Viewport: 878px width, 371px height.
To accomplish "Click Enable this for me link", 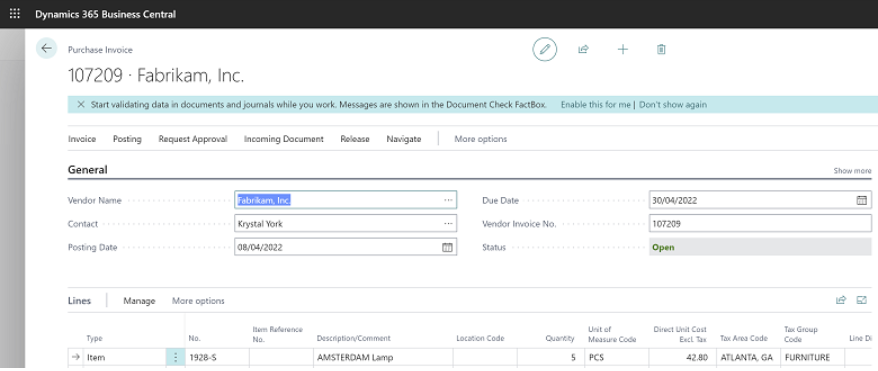I will pos(596,105).
